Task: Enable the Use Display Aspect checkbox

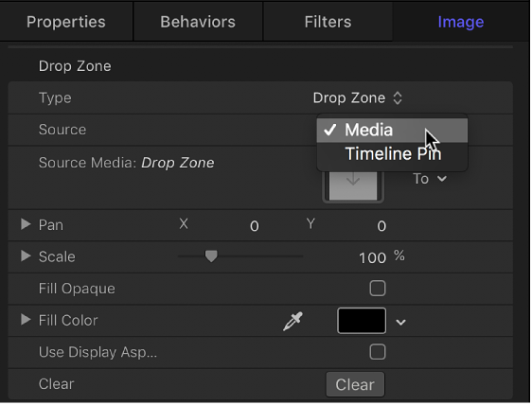Action: point(378,352)
